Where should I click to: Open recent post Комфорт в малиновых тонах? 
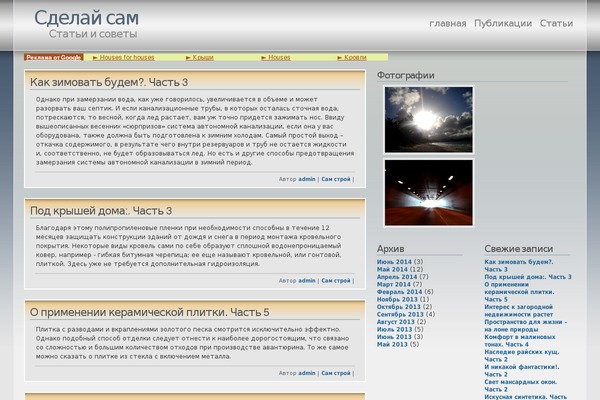pos(520,341)
